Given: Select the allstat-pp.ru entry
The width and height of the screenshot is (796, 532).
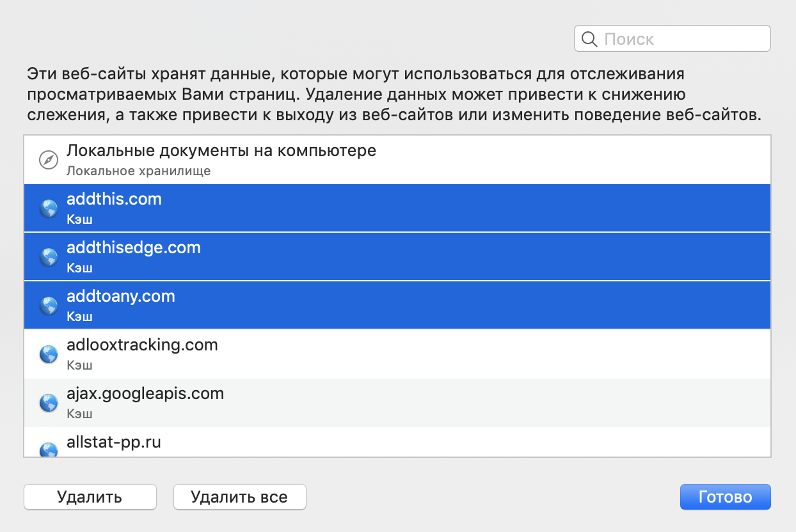Looking at the screenshot, I should pyautogui.click(x=397, y=444).
